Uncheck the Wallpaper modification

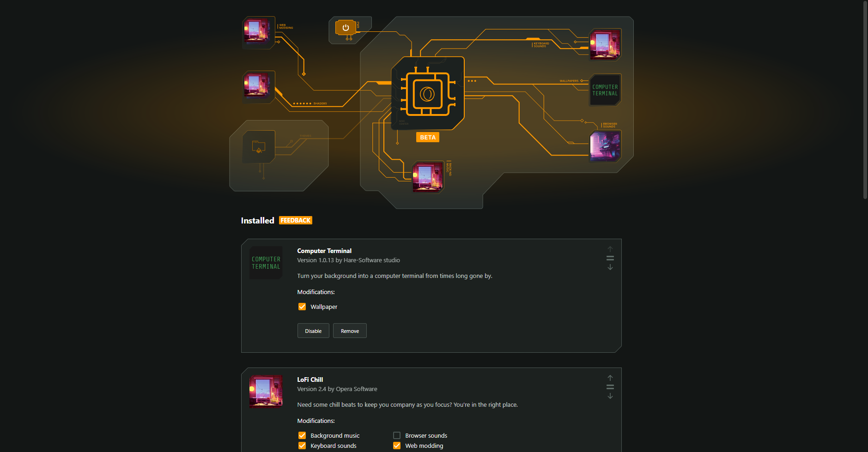click(x=302, y=307)
